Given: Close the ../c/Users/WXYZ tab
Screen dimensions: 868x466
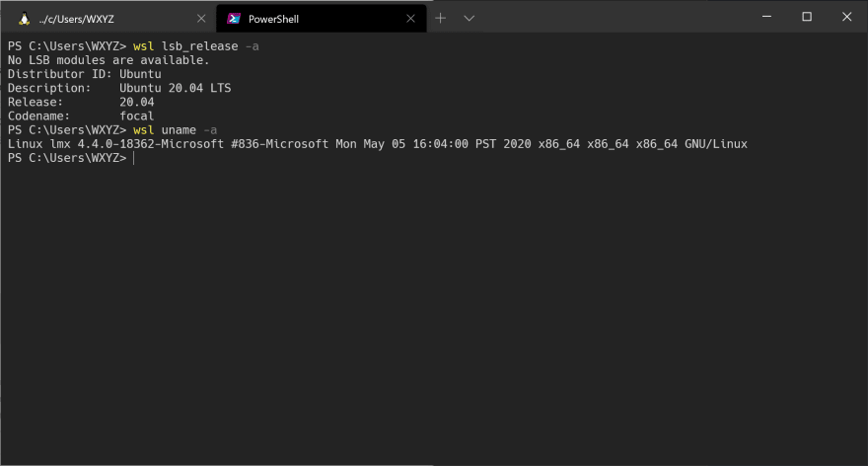Looking at the screenshot, I should coord(201,19).
